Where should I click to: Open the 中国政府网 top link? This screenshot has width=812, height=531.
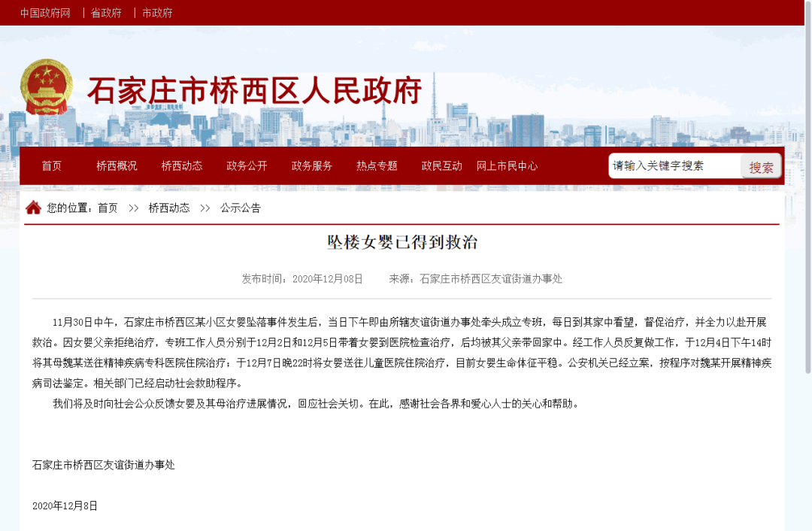coord(45,13)
